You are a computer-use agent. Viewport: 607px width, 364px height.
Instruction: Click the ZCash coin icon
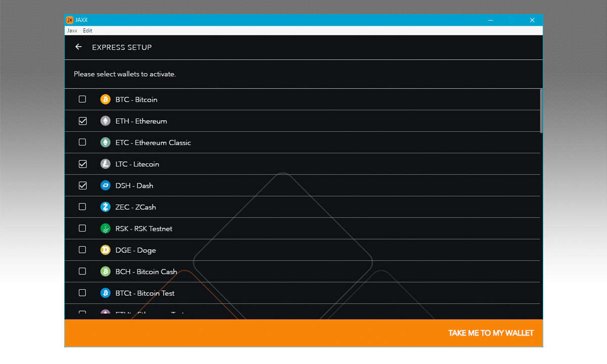pyautogui.click(x=105, y=207)
